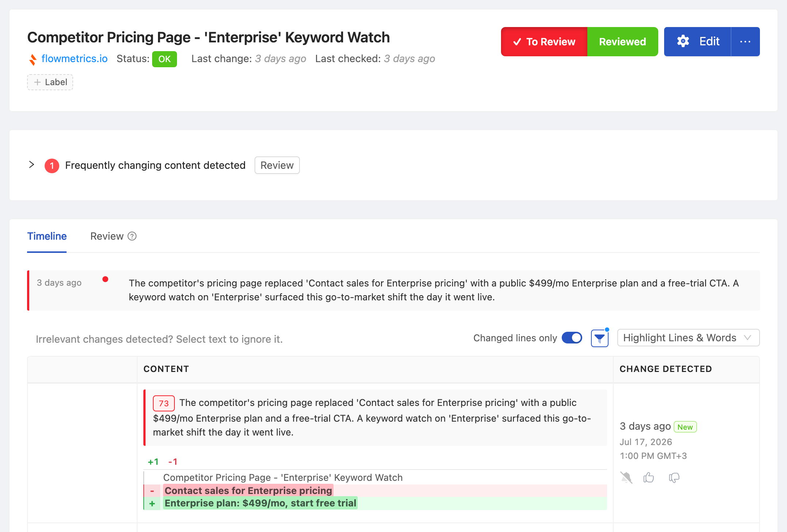787x532 pixels.
Task: Click the green OK status badge
Action: (x=165, y=59)
